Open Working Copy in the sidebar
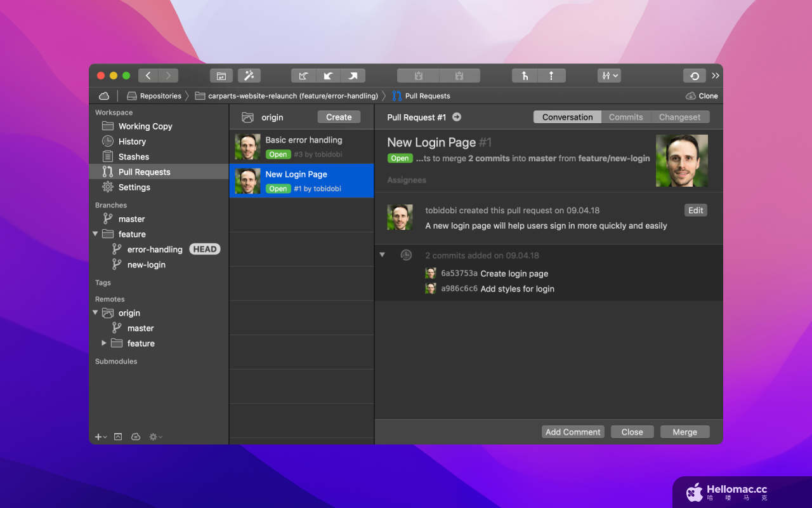Viewport: 812px width, 508px height. [159, 126]
